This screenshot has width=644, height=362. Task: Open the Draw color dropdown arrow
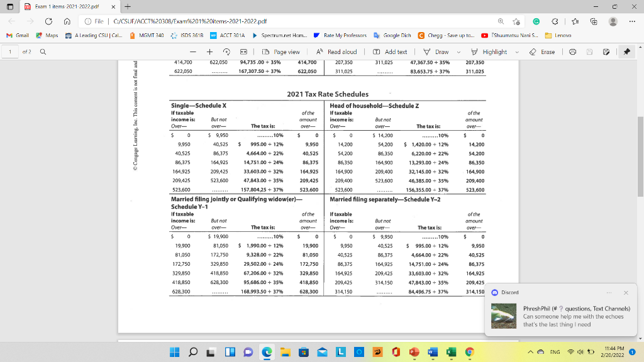coord(458,52)
